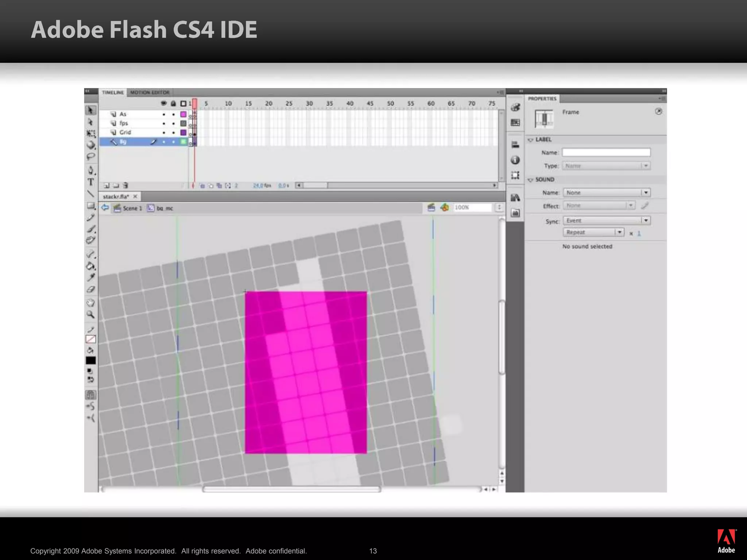The height and width of the screenshot is (560, 747).
Task: Switch to the Motion Editor tab
Action: pyautogui.click(x=150, y=92)
